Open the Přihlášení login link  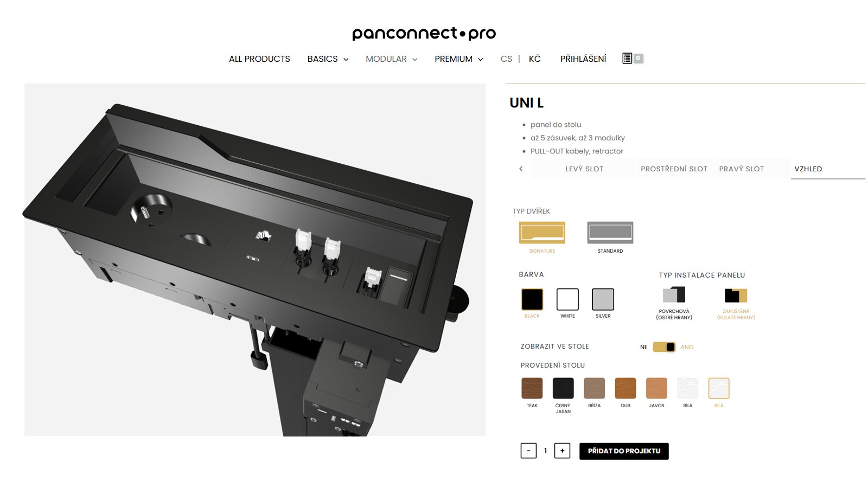pyautogui.click(x=583, y=59)
